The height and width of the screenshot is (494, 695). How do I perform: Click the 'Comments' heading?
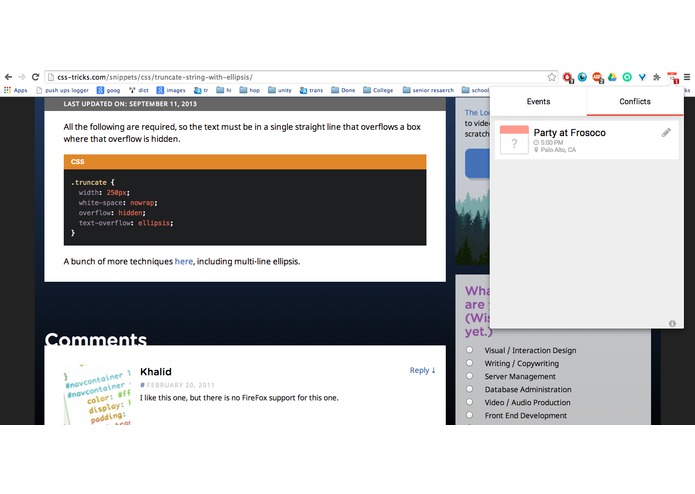pyautogui.click(x=96, y=339)
